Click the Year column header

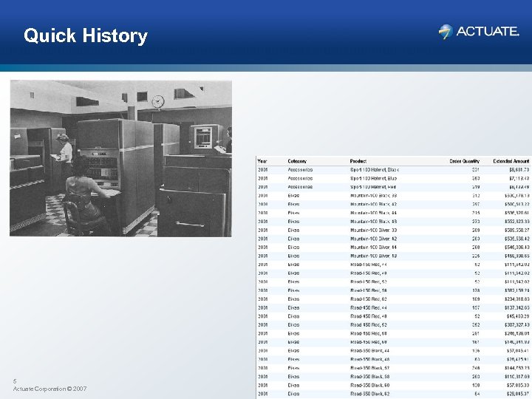(x=262, y=161)
